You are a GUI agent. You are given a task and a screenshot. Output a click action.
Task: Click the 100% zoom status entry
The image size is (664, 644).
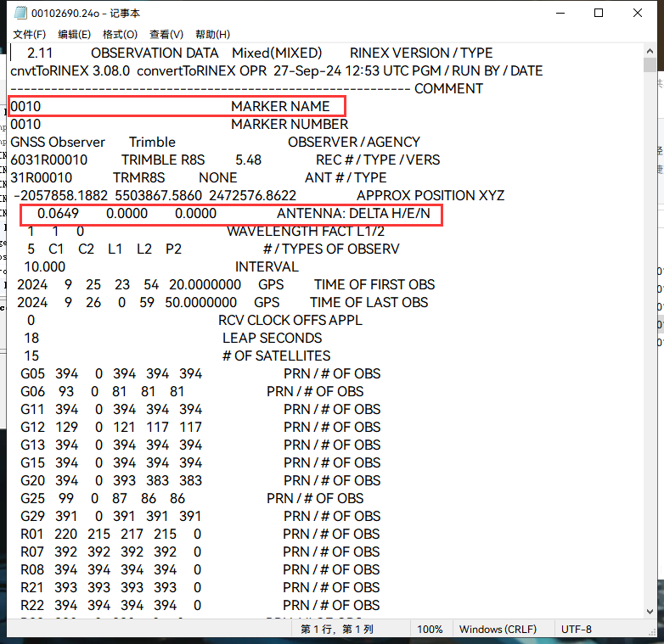point(430,630)
